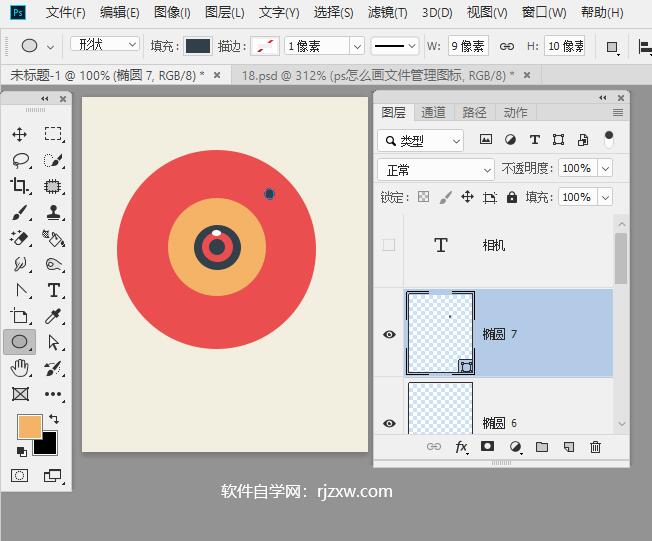The height and width of the screenshot is (541, 652).
Task: Hide the 椭圆 7 layer
Action: 389,334
